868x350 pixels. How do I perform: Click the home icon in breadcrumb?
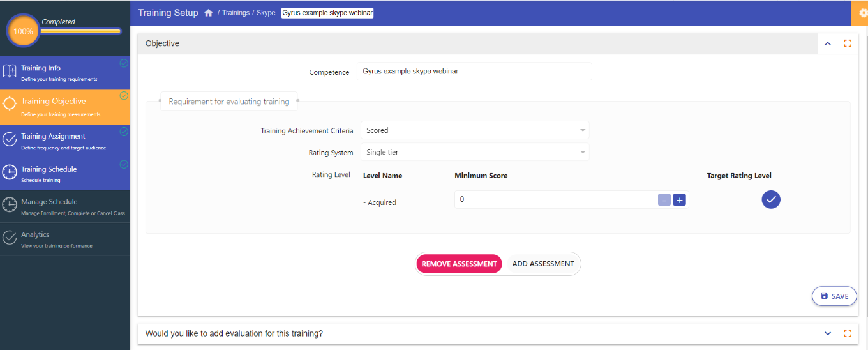(x=208, y=13)
